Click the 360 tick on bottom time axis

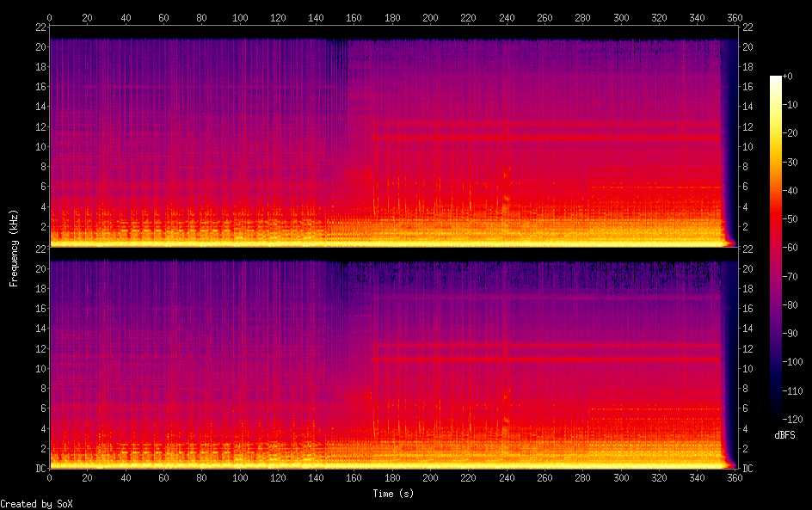(x=735, y=478)
